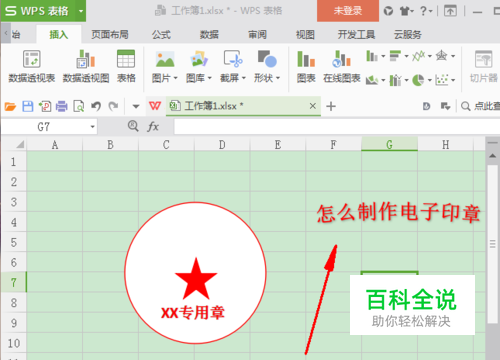This screenshot has width=500, height=360.
Task: Switch to the 数据 ribbon tab
Action: (209, 34)
